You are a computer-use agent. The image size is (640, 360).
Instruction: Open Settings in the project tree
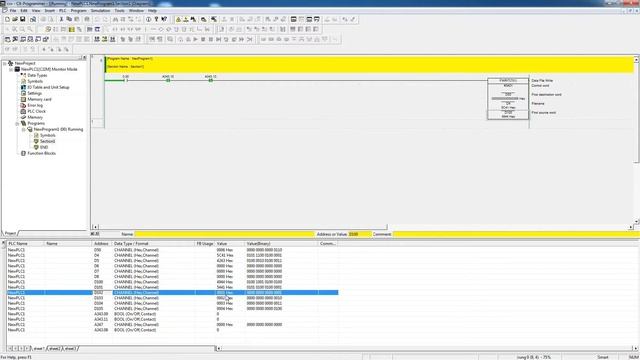pyautogui.click(x=35, y=93)
